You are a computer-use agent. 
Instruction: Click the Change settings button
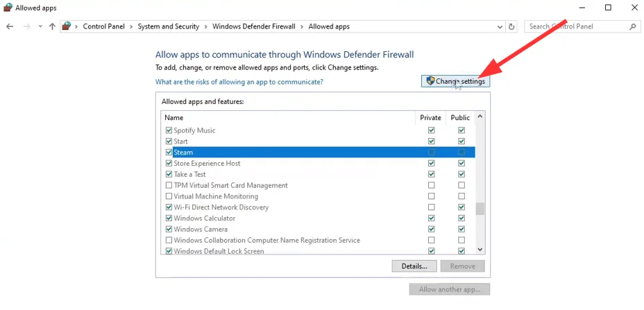point(455,81)
